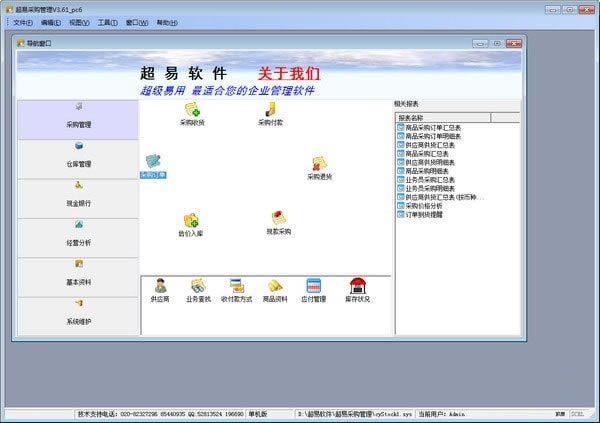
Task: Click the 关于我们 about us link
Action: point(289,74)
